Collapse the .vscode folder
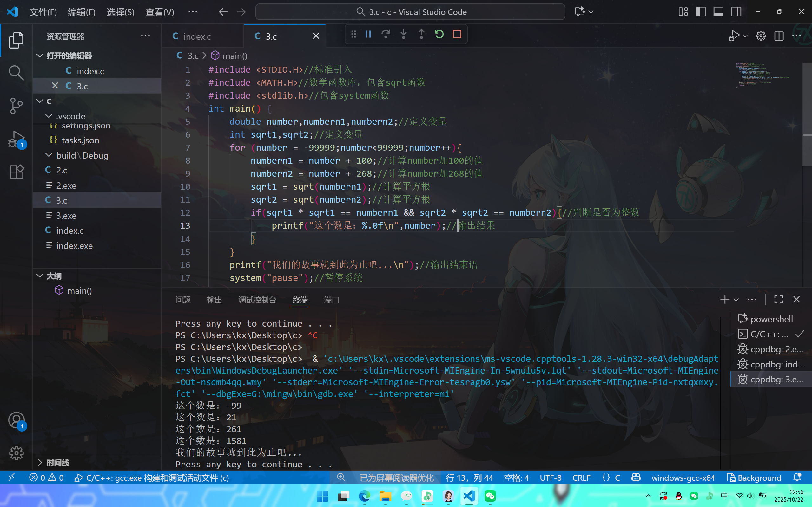This screenshot has height=507, width=812. pos(49,116)
